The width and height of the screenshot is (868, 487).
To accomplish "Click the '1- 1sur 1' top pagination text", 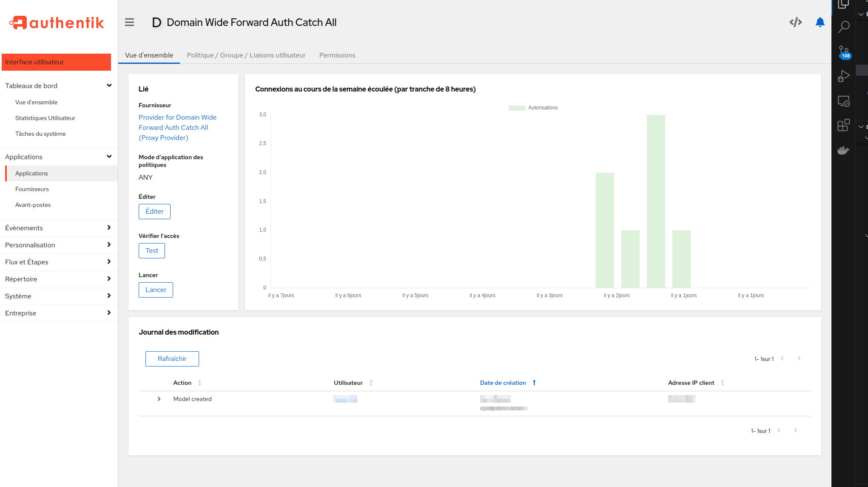I will click(x=764, y=359).
